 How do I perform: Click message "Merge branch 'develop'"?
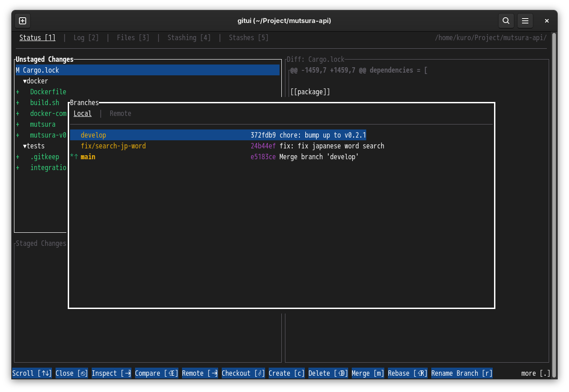click(x=319, y=157)
